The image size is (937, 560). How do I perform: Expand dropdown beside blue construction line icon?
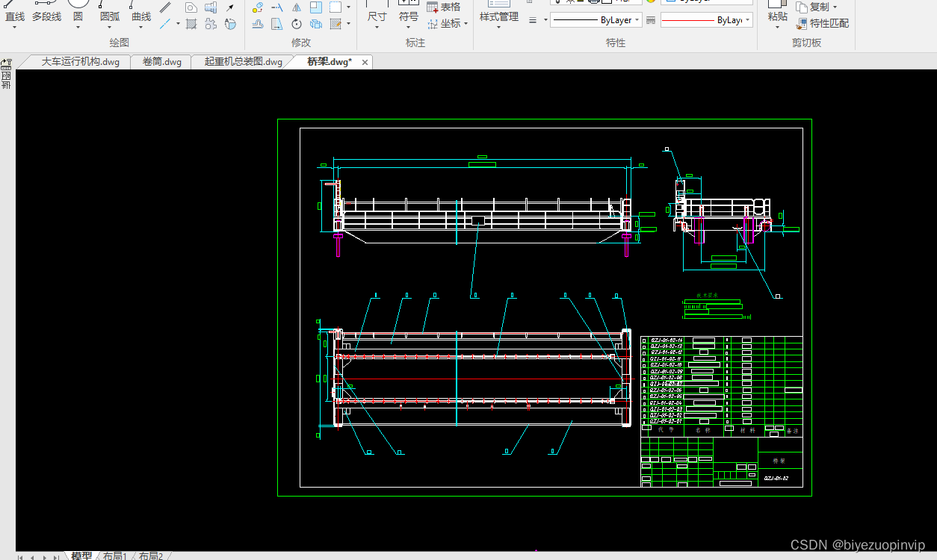178,24
